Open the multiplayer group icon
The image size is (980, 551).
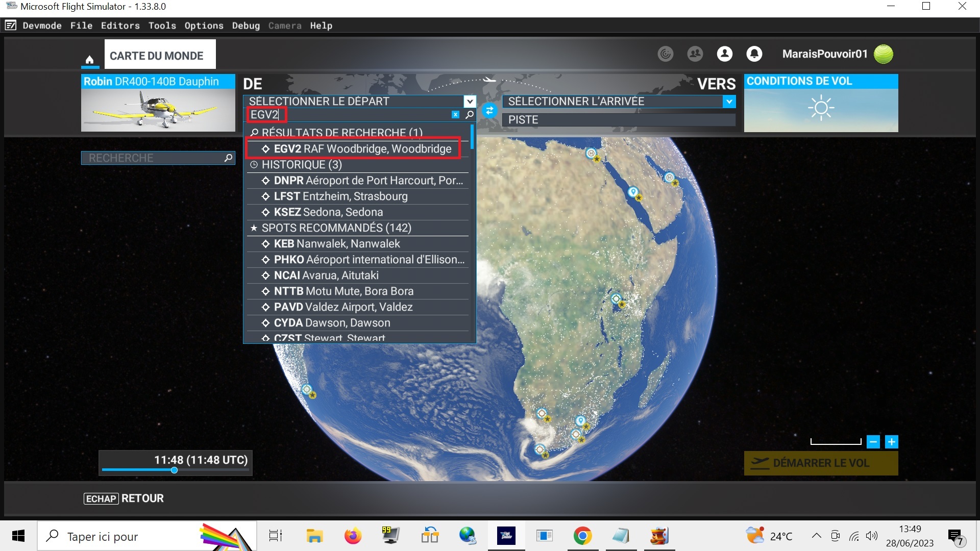(x=695, y=54)
